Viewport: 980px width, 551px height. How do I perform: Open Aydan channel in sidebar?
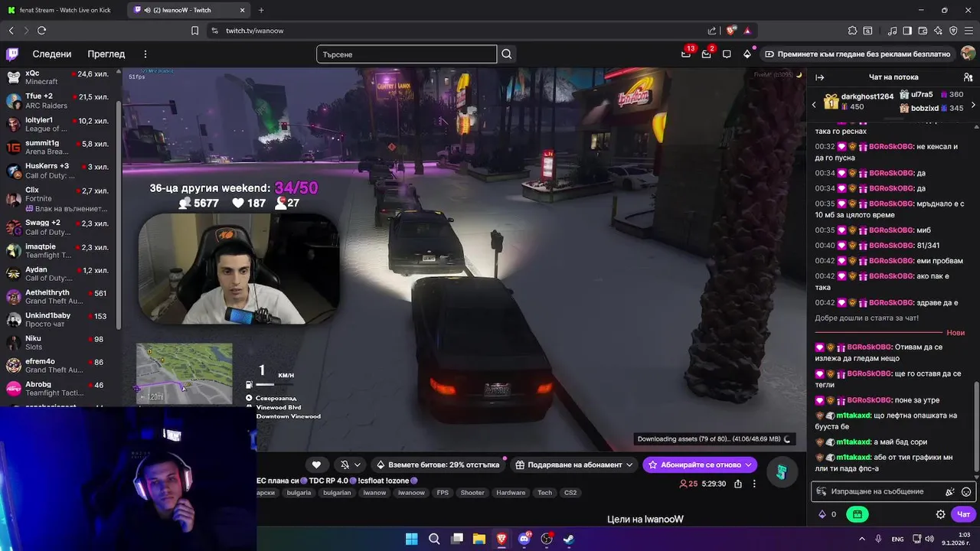[x=60, y=275]
